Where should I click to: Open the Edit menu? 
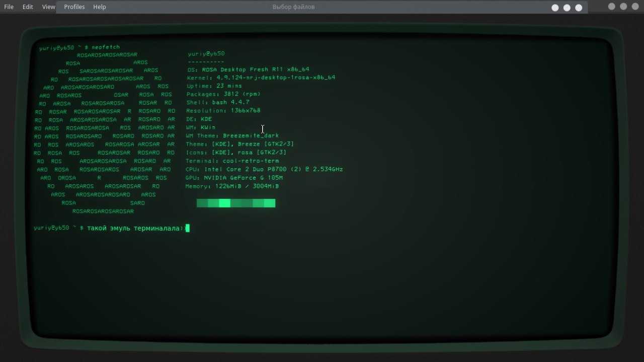click(28, 7)
